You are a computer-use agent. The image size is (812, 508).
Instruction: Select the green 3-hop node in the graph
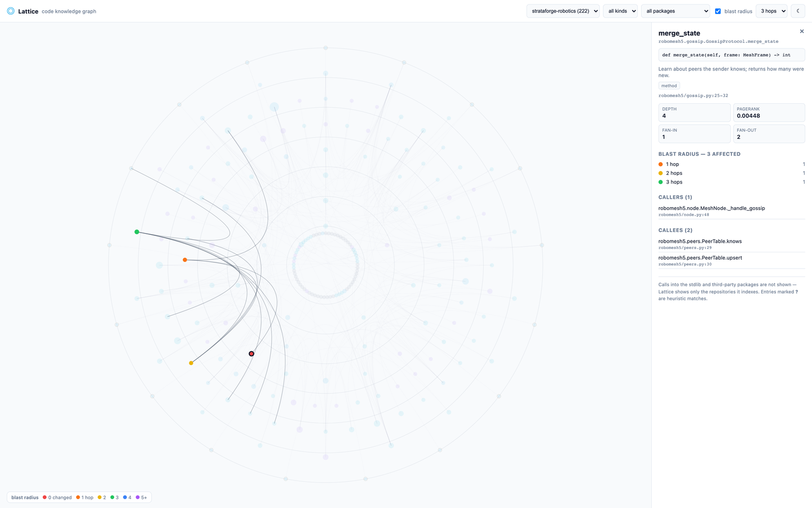click(137, 232)
